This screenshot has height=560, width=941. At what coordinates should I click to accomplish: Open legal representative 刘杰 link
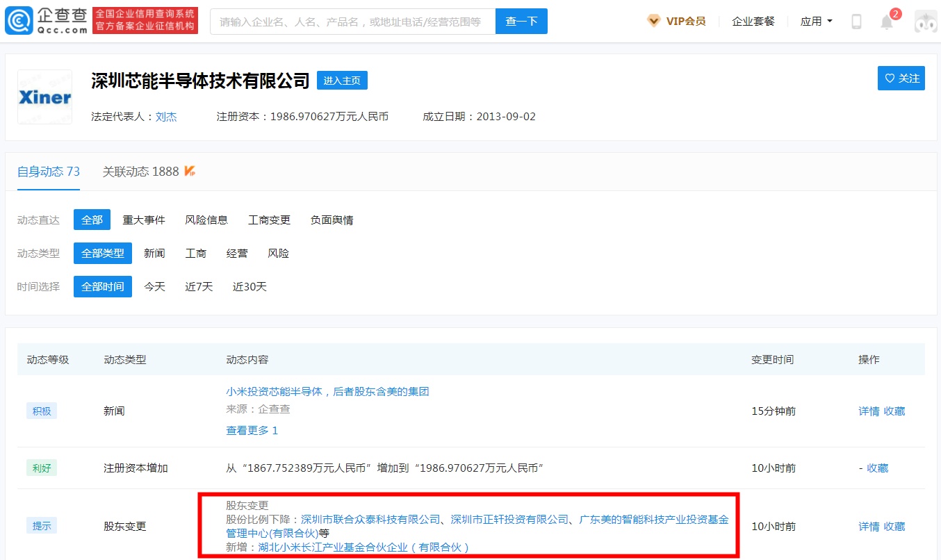click(166, 117)
